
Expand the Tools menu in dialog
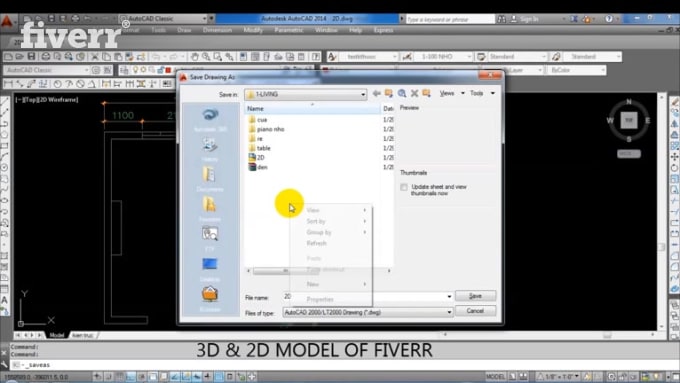pyautogui.click(x=482, y=93)
